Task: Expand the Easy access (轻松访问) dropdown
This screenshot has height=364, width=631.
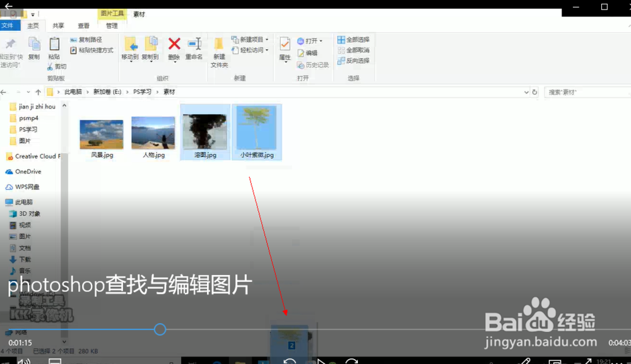Action: [267, 50]
